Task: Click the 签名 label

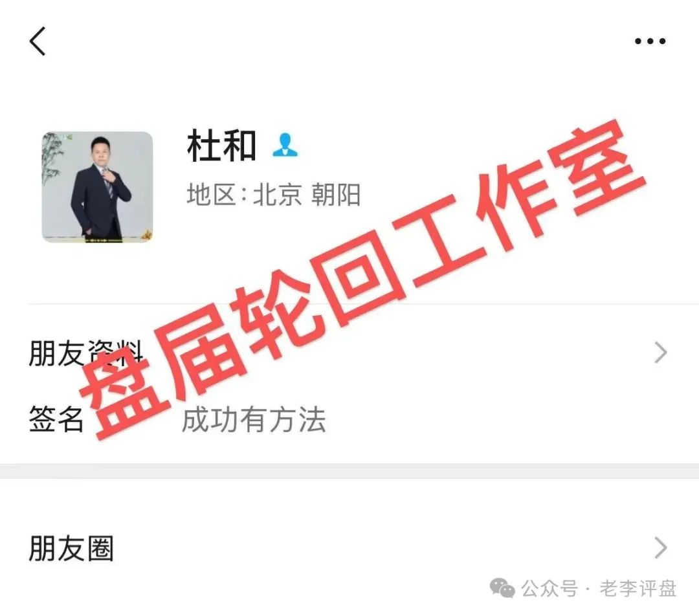Action: (56, 419)
